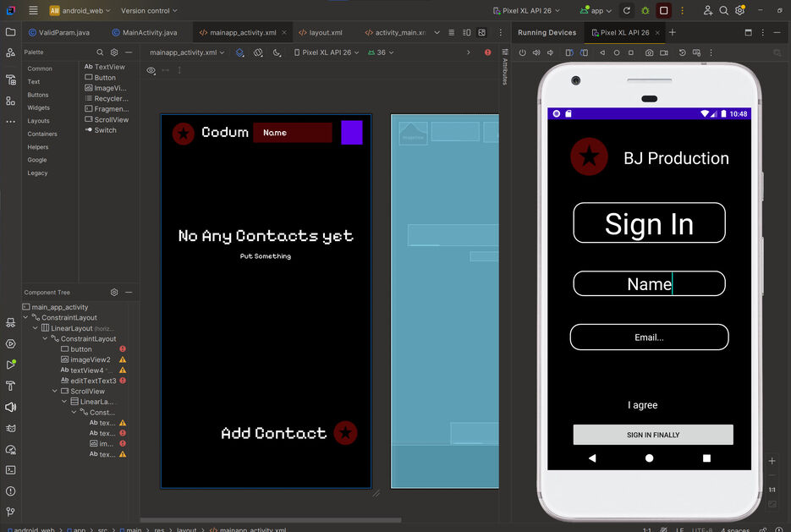Open the Project tool window folder icon
The width and height of the screenshot is (791, 532).
11,32
